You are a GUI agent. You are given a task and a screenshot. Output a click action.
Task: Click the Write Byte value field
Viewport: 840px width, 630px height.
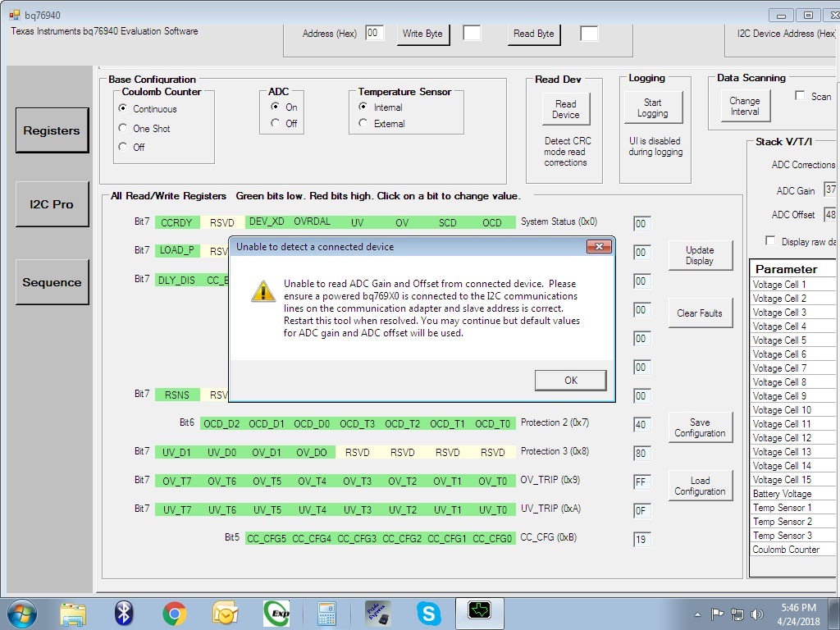[472, 33]
